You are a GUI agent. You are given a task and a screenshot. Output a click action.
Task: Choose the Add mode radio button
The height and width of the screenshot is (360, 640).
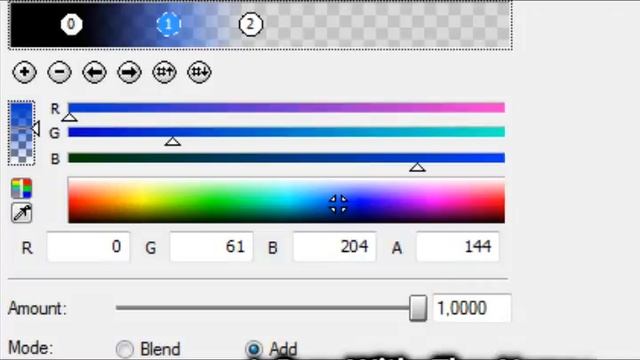pos(253,349)
